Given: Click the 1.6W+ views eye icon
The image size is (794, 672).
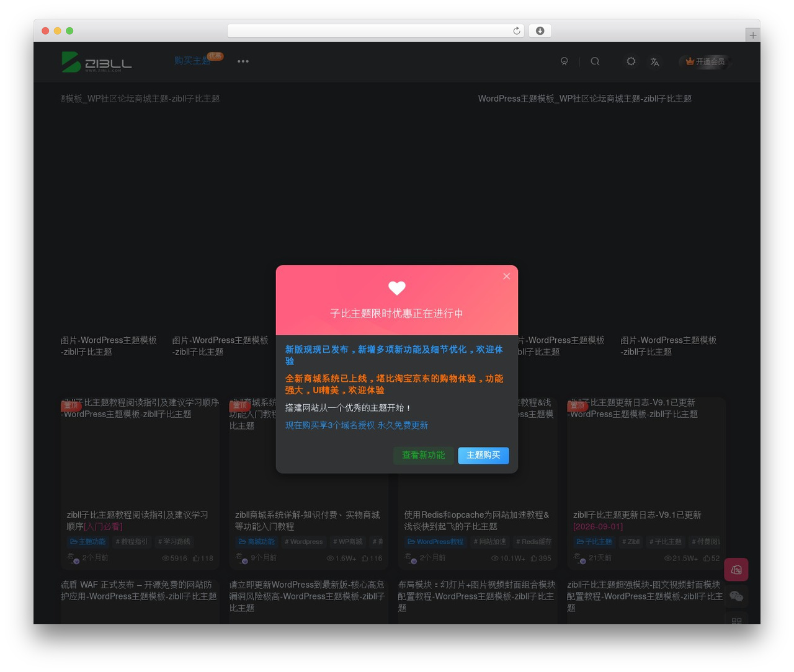Looking at the screenshot, I should [331, 559].
